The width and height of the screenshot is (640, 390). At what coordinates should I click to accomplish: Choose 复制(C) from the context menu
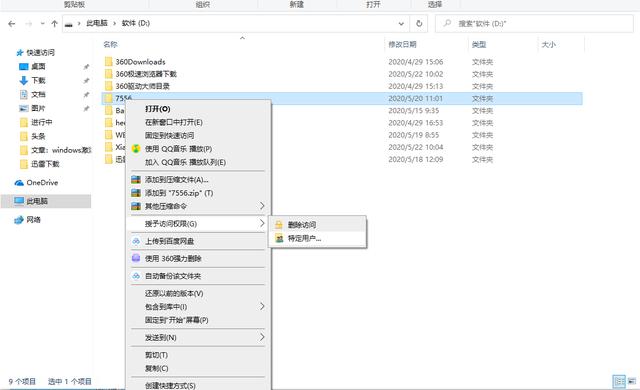[x=156, y=368]
